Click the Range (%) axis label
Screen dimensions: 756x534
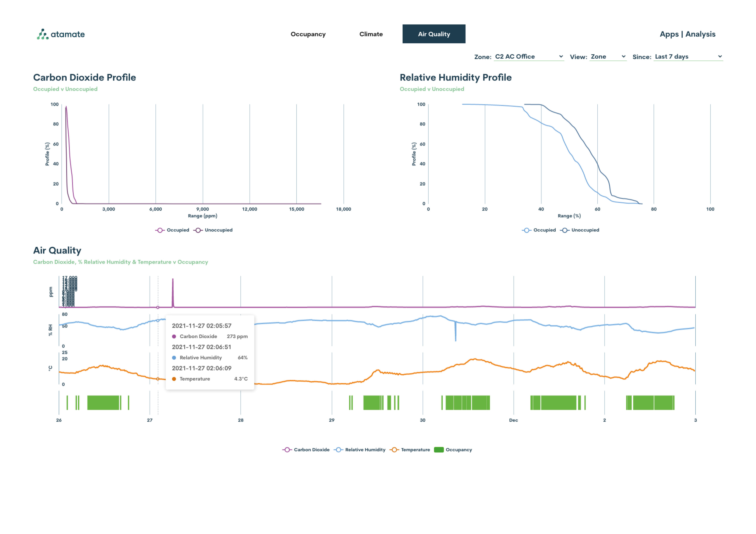pos(569,216)
